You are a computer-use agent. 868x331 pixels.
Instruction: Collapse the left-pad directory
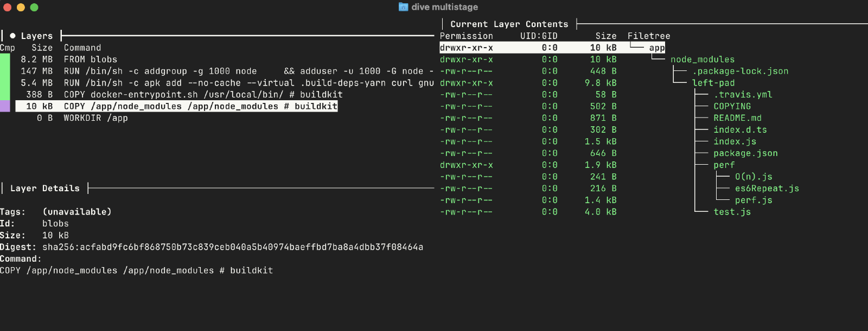click(x=713, y=83)
